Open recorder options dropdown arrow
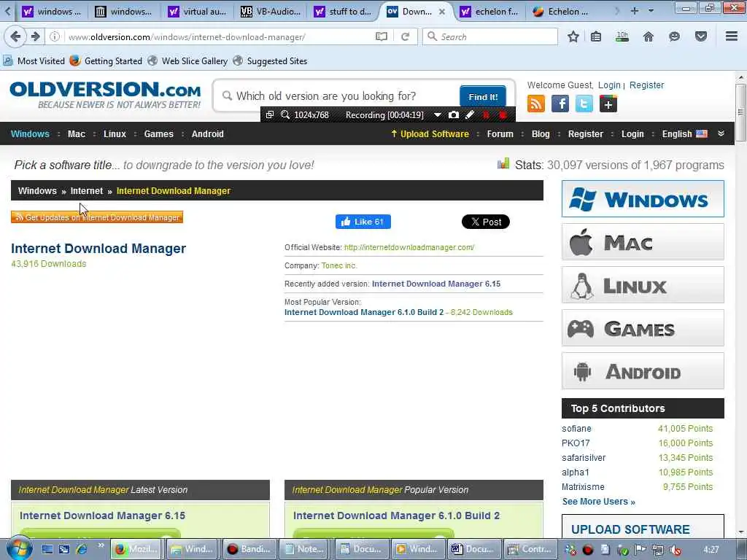 (438, 114)
